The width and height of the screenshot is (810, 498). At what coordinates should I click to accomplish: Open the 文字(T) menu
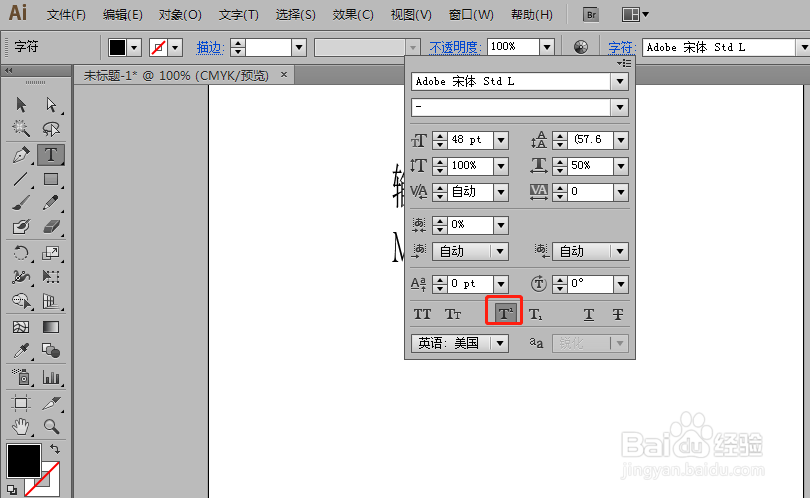coord(238,14)
